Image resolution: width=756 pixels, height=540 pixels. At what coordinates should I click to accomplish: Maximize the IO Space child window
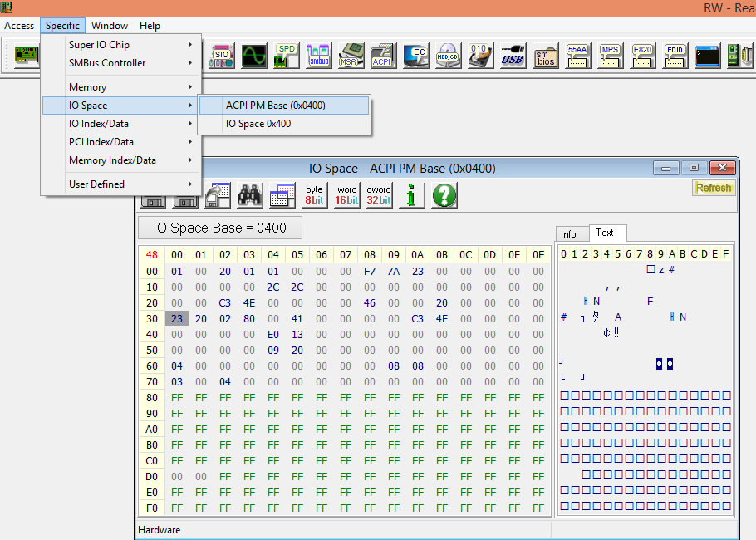pos(694,168)
